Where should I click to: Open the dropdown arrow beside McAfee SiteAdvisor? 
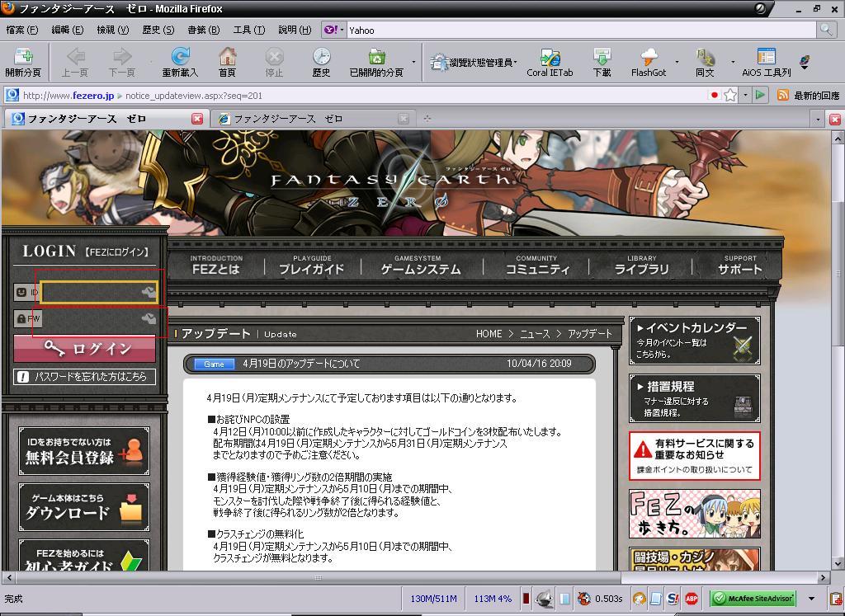[x=812, y=598]
